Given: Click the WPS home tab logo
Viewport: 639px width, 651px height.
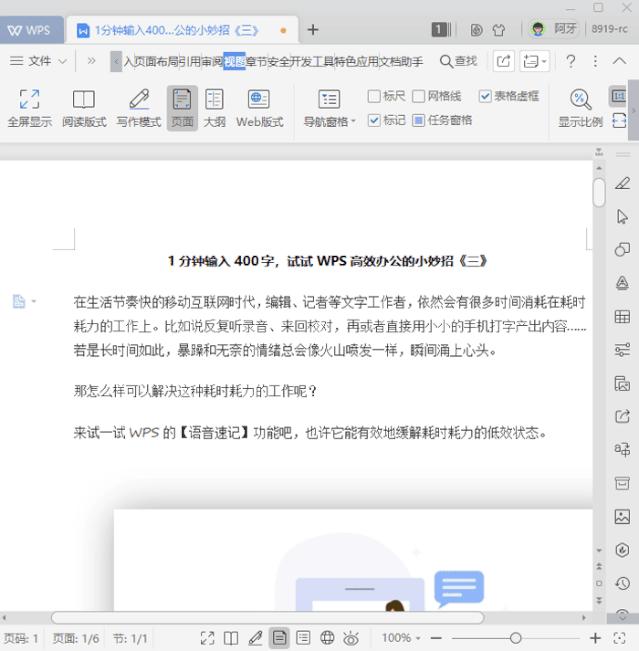Looking at the screenshot, I should 29,30.
